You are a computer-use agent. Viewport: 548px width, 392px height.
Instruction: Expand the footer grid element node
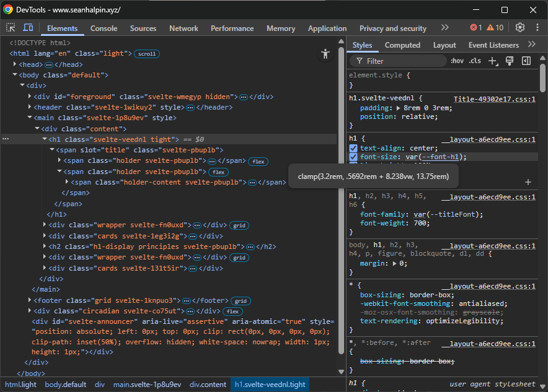pyautogui.click(x=29, y=300)
